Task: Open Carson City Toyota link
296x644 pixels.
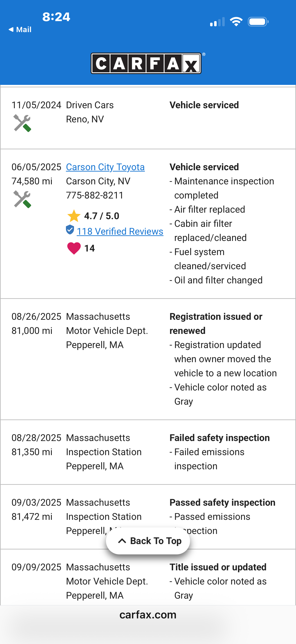Action: click(x=105, y=167)
